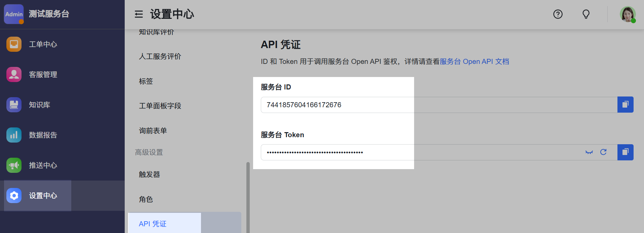644x233 pixels.
Task: Copy the 服务台 ID value
Action: [x=625, y=105]
